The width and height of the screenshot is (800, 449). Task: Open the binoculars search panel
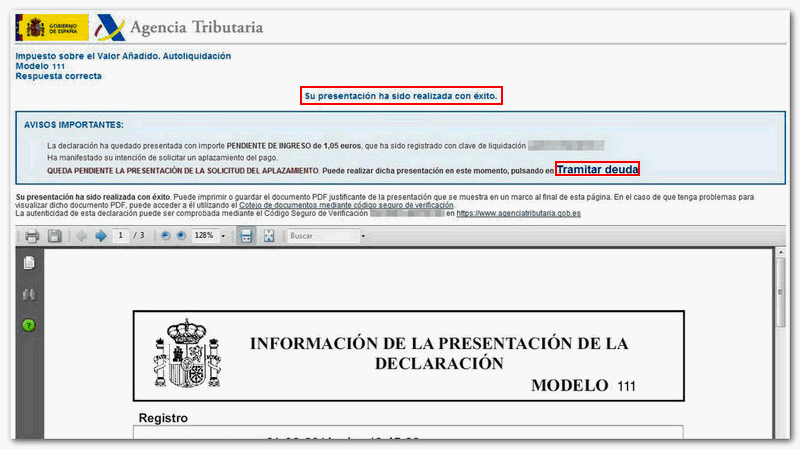click(x=29, y=295)
